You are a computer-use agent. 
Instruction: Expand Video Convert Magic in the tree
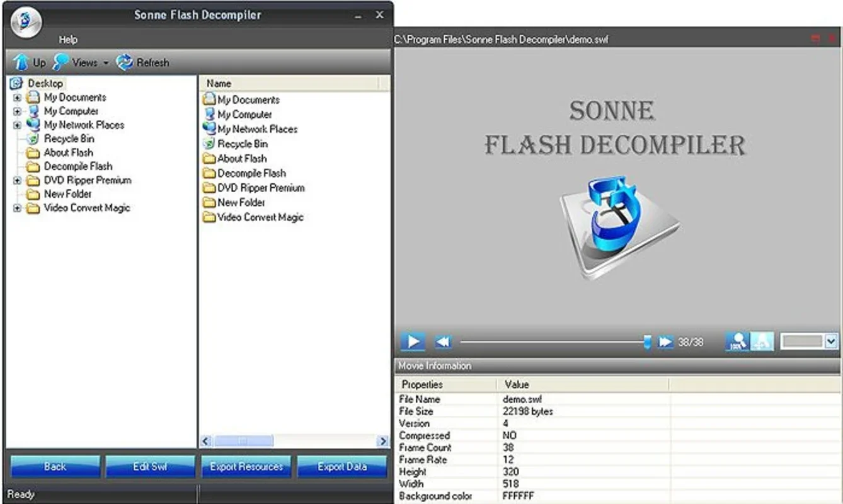[18, 208]
